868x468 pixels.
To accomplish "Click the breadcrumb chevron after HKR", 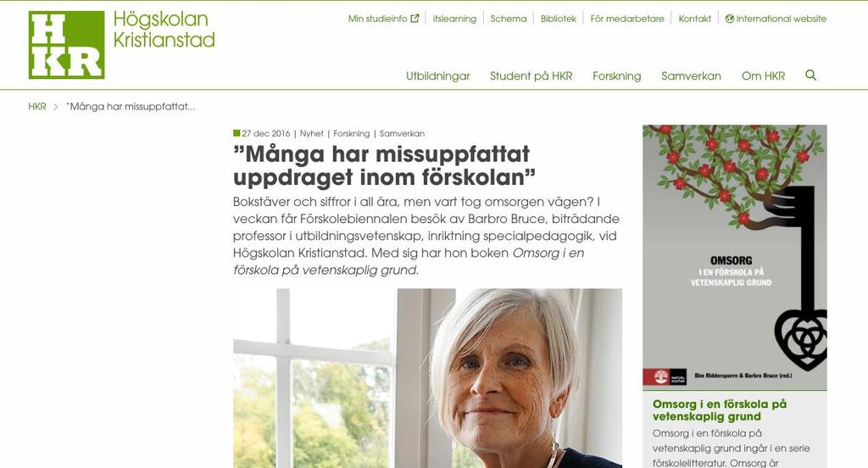I will pos(55,106).
